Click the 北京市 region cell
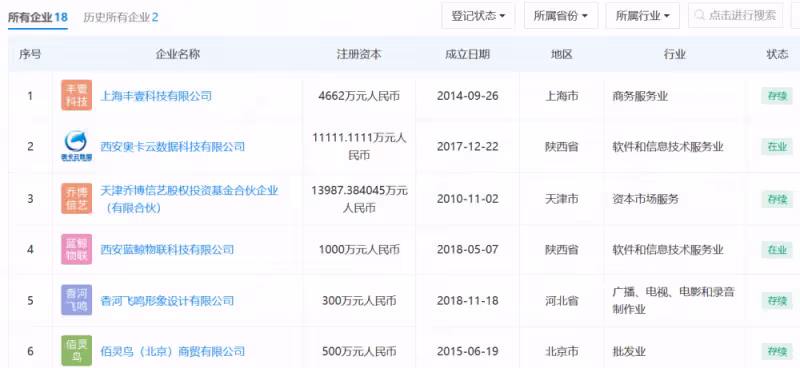This screenshot has width=800, height=368. [x=562, y=351]
